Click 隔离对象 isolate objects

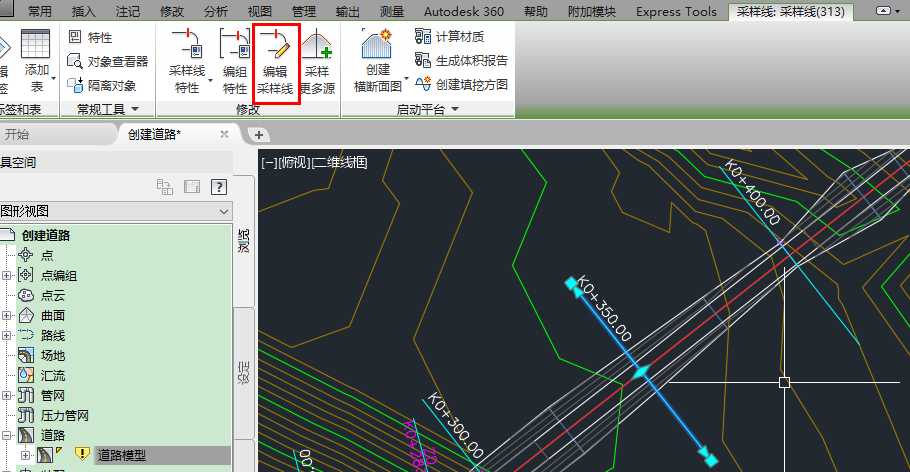tap(102, 85)
